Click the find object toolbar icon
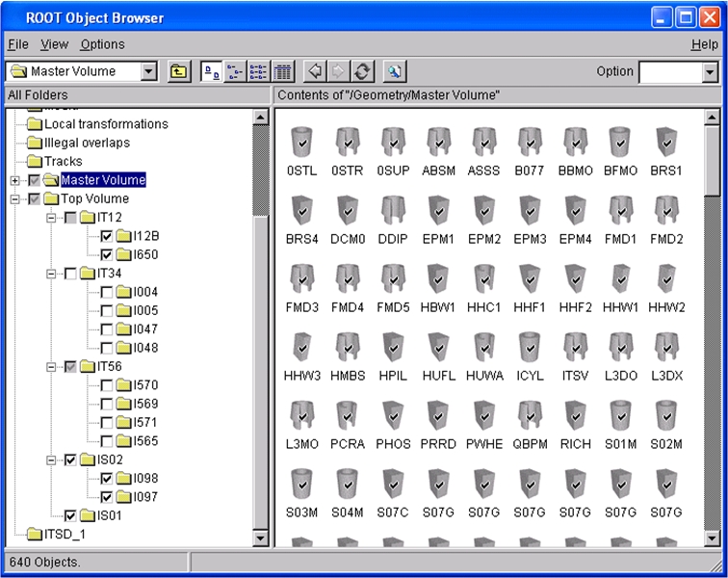Screen dimensions: 728x578 394,71
